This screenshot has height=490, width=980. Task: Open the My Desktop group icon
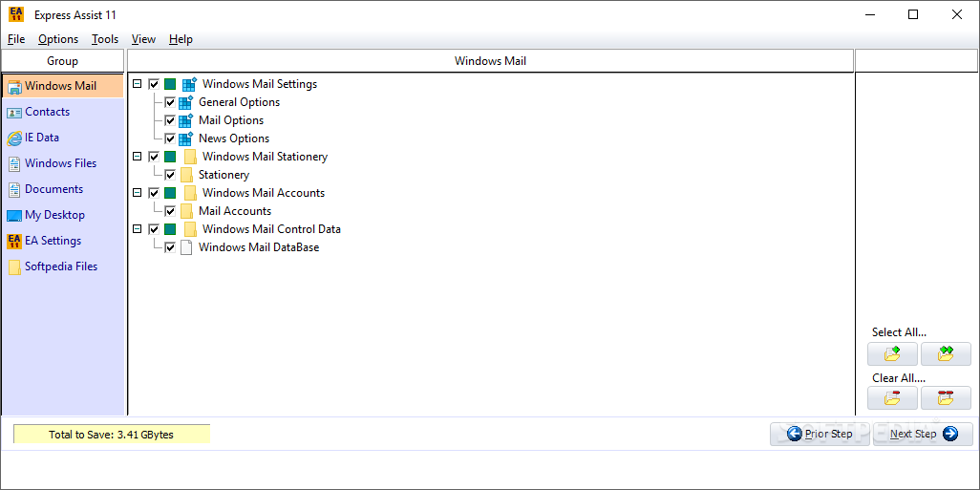pyautogui.click(x=14, y=216)
